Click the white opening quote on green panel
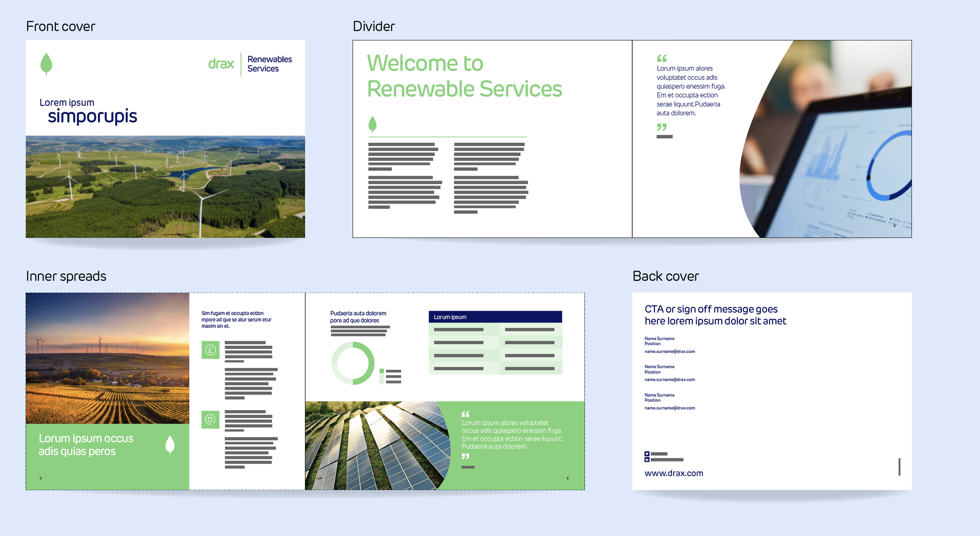The height and width of the screenshot is (536, 980). pyautogui.click(x=465, y=414)
